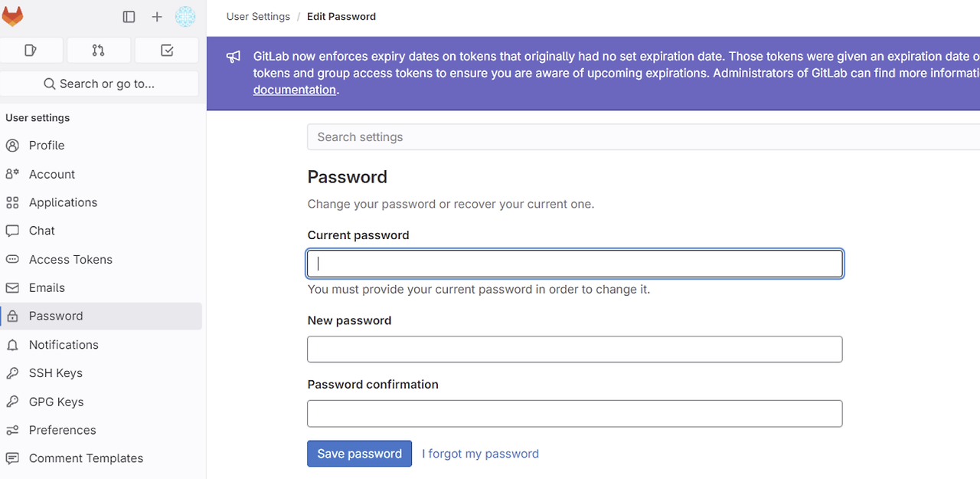Click the I forgot my password link

[480, 454]
